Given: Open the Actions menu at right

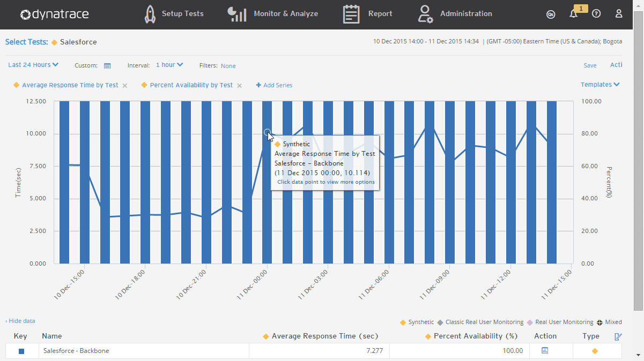Looking at the screenshot, I should click(x=616, y=65).
